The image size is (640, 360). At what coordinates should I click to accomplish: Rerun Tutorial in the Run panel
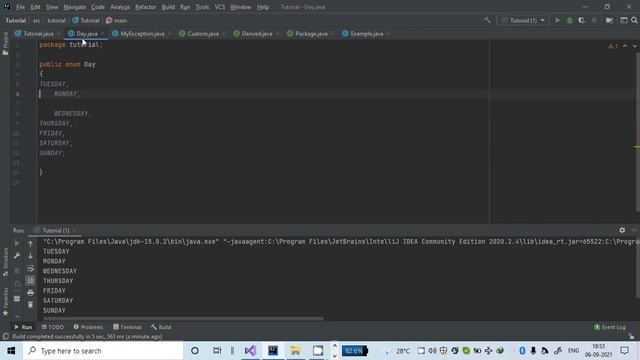pyautogui.click(x=17, y=244)
